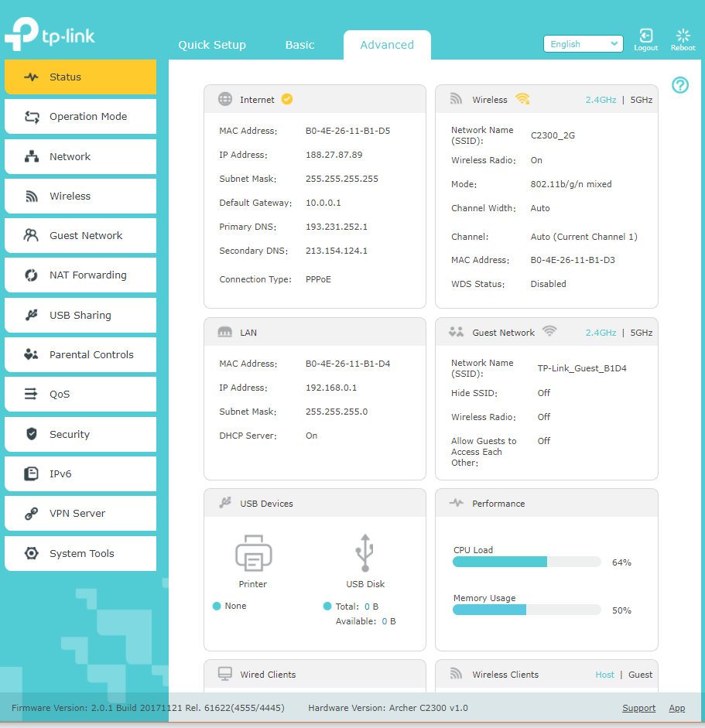Open Parental Controls in the sidebar
Viewport: 705px width, 728px height.
point(80,354)
